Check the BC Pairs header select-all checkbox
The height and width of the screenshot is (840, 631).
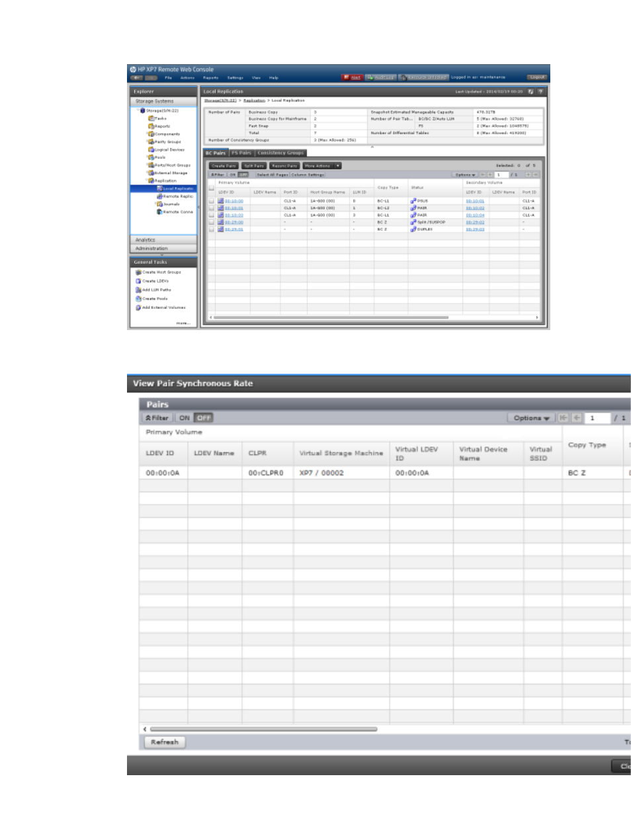click(x=212, y=187)
